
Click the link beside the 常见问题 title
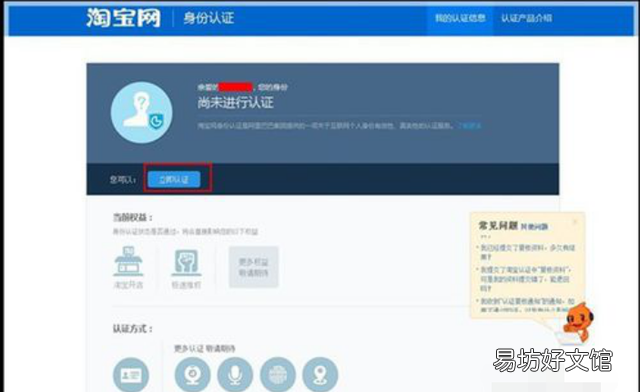[534, 227]
